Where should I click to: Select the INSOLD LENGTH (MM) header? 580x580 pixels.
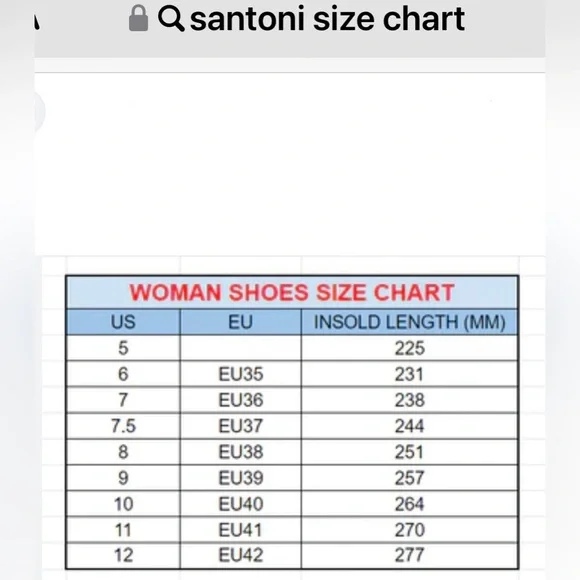(409, 322)
